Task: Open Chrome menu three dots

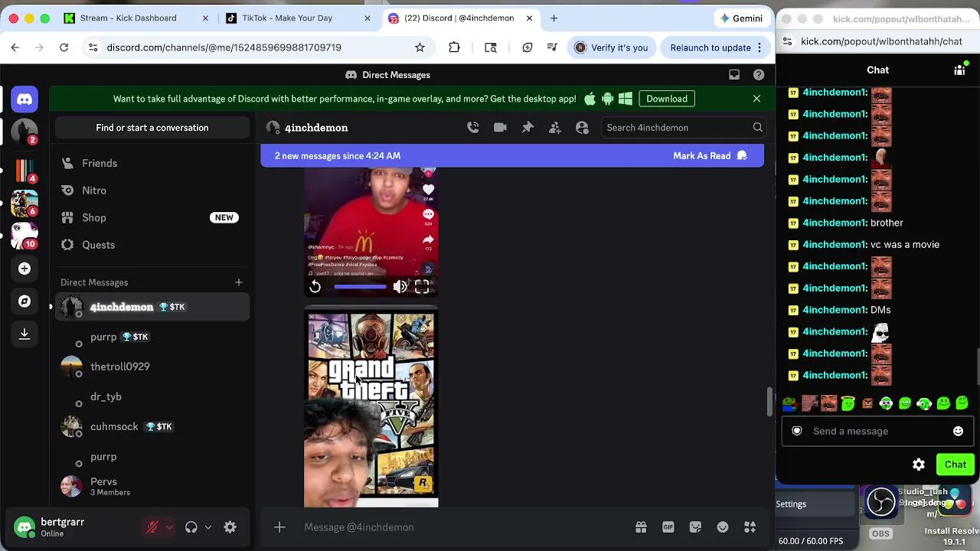Action: tap(759, 47)
